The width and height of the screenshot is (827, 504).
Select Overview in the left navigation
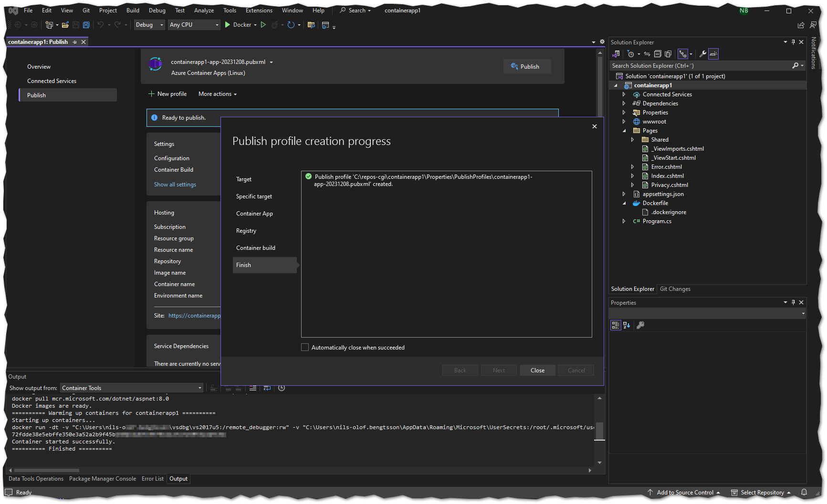click(x=39, y=67)
